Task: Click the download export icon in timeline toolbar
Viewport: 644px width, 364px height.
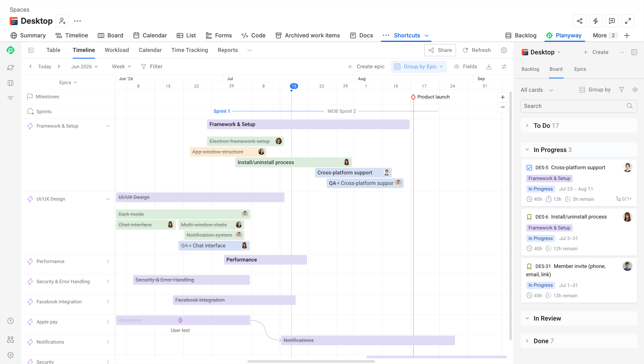Action: 489,66
